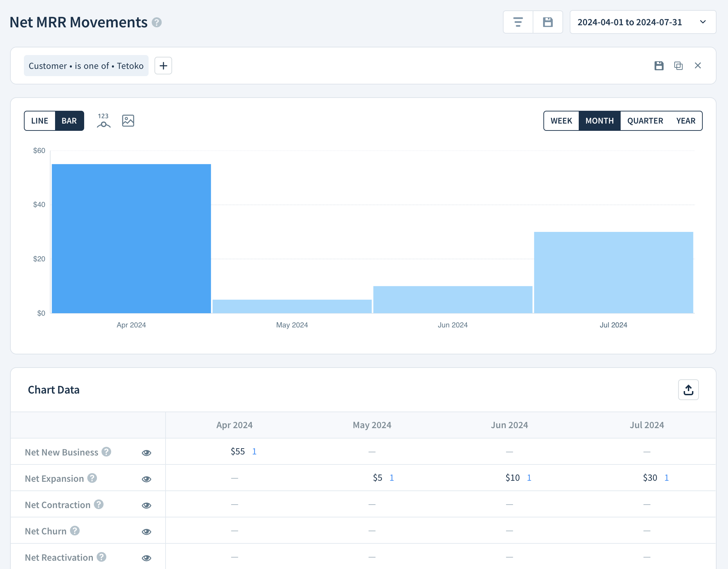728x569 pixels.
Task: Open the 2024-04-01 to 2024-07-31 date dropdown
Action: tap(642, 22)
